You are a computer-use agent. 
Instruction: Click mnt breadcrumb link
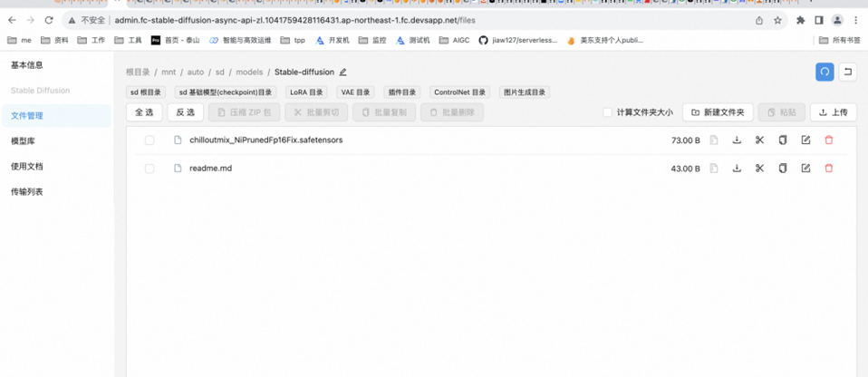[169, 72]
